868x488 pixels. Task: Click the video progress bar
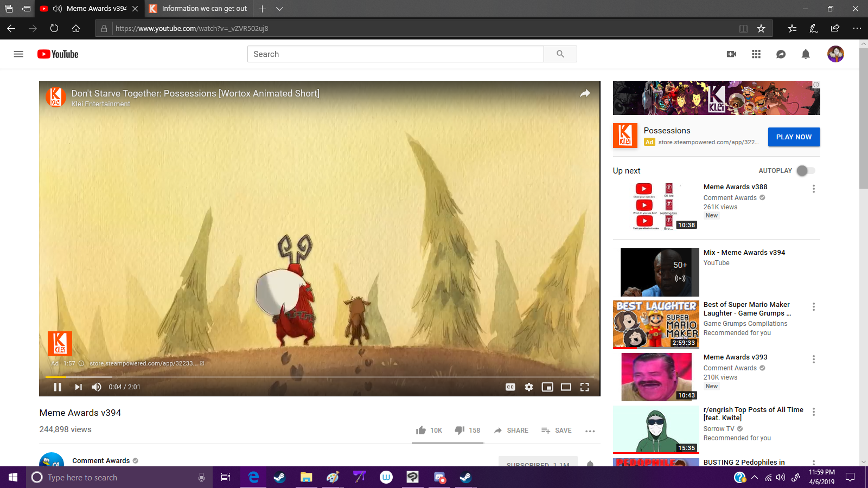(x=320, y=377)
